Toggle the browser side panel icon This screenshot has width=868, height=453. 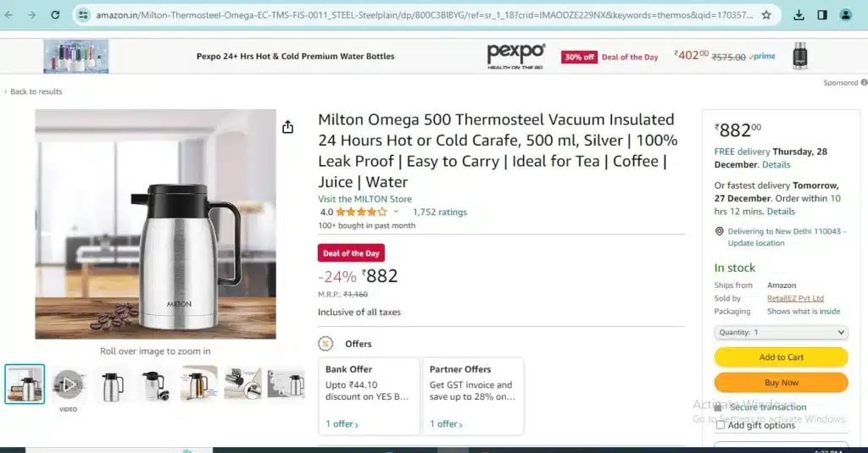pyautogui.click(x=822, y=15)
